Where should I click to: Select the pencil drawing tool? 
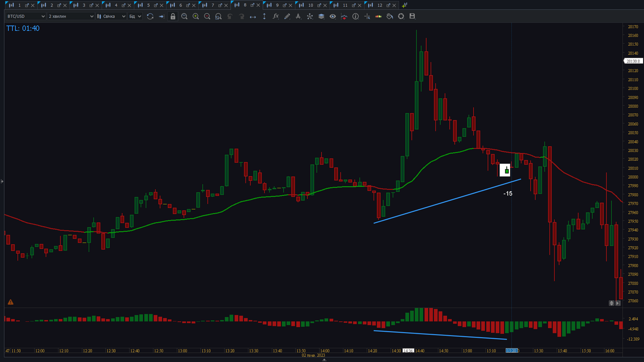tap(287, 16)
